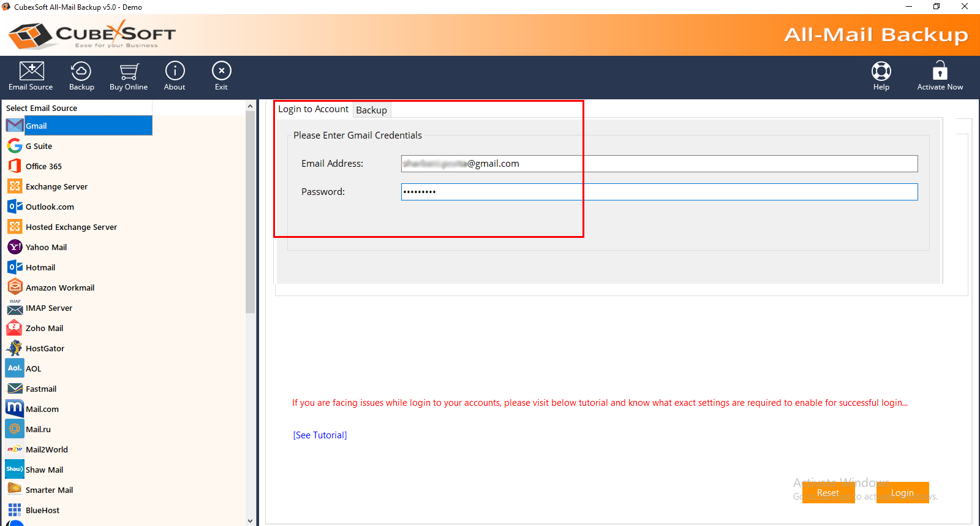Click the Activate Now lock icon
The height and width of the screenshot is (526, 980).
pos(940,71)
